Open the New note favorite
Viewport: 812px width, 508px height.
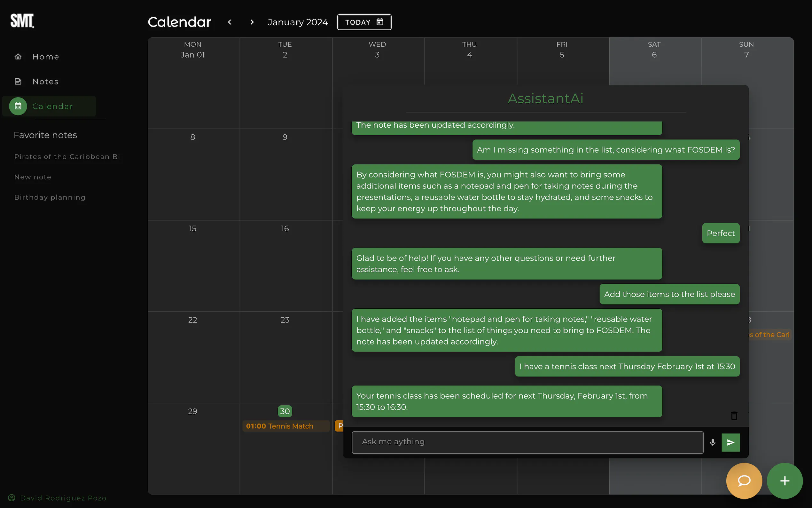(33, 177)
